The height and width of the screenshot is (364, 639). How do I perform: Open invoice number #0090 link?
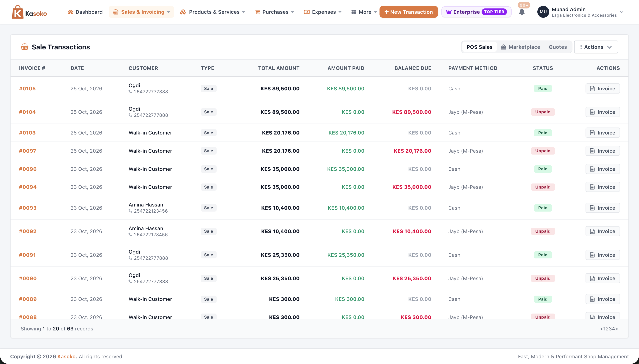[x=28, y=278]
